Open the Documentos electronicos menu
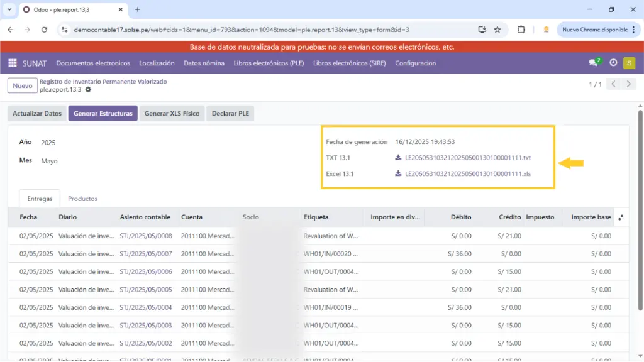644x362 pixels. pos(93,63)
